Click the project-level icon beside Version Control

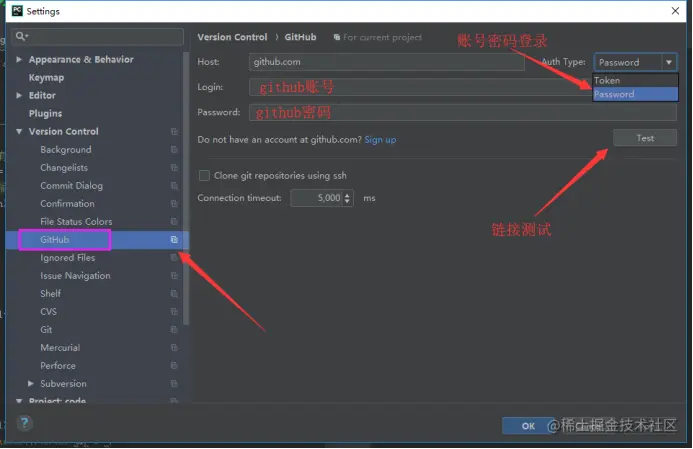click(174, 132)
